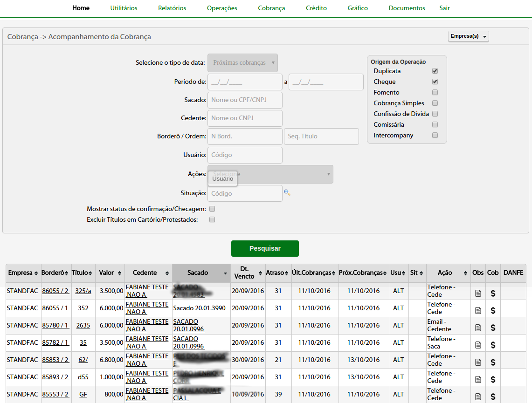Open the Gráfico menu

358,8
